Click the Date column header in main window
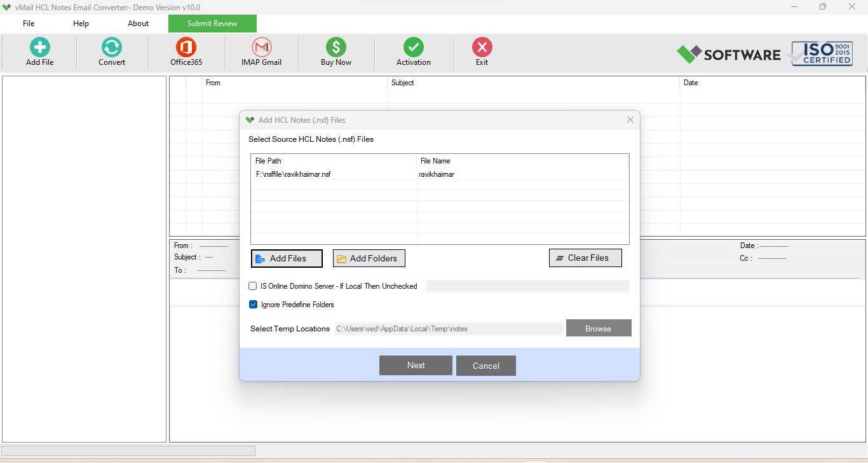The image size is (868, 463). pos(773,83)
